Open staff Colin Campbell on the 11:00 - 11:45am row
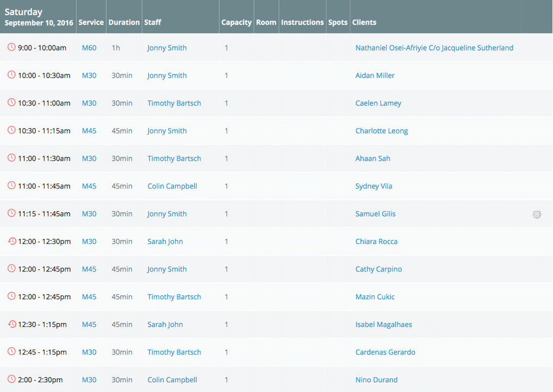Image resolution: width=553 pixels, height=392 pixels. [x=172, y=186]
